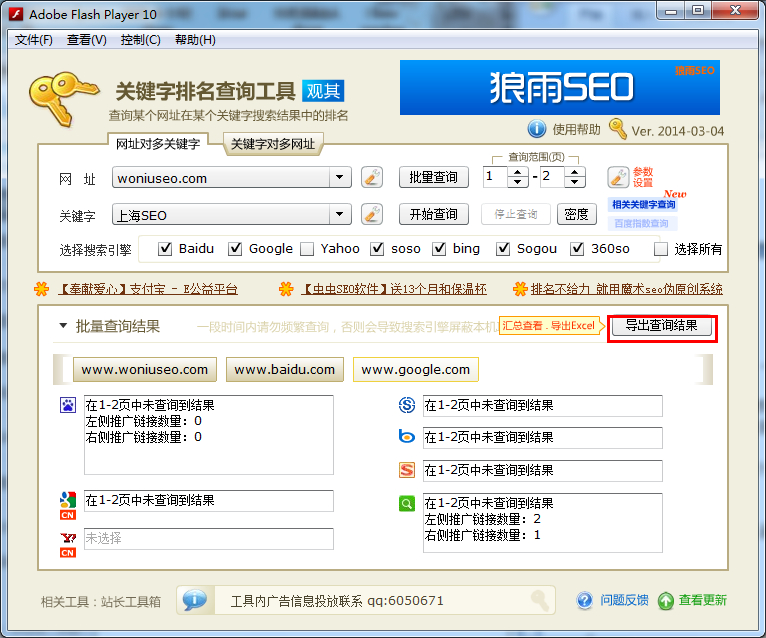Decrease the start page number stepper

(517, 183)
